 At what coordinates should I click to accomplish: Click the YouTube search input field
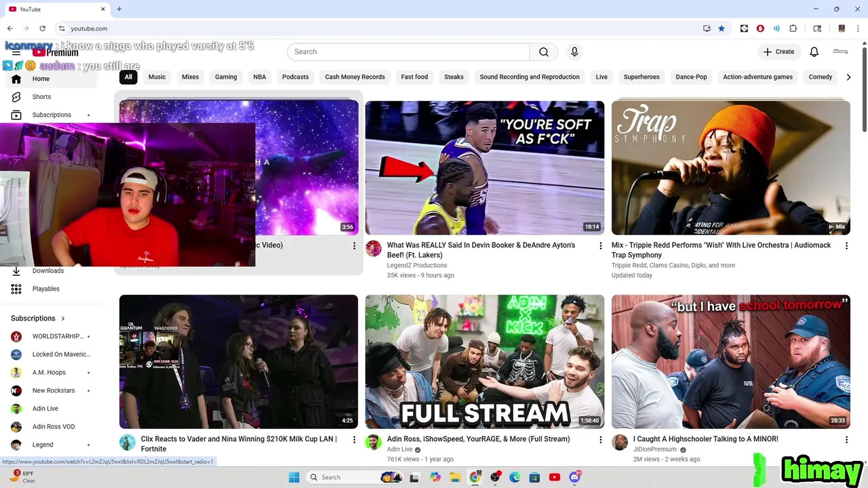click(408, 52)
